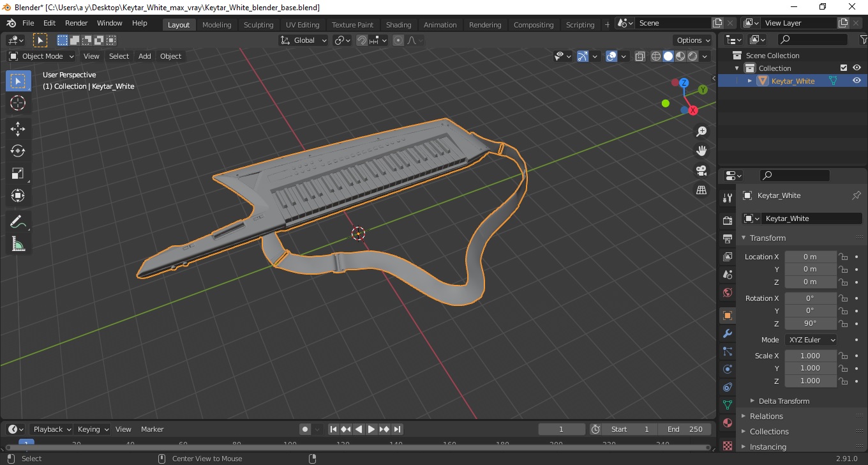Screen dimensions: 868x465
Task: Activate the Transform tool
Action: coord(18,195)
